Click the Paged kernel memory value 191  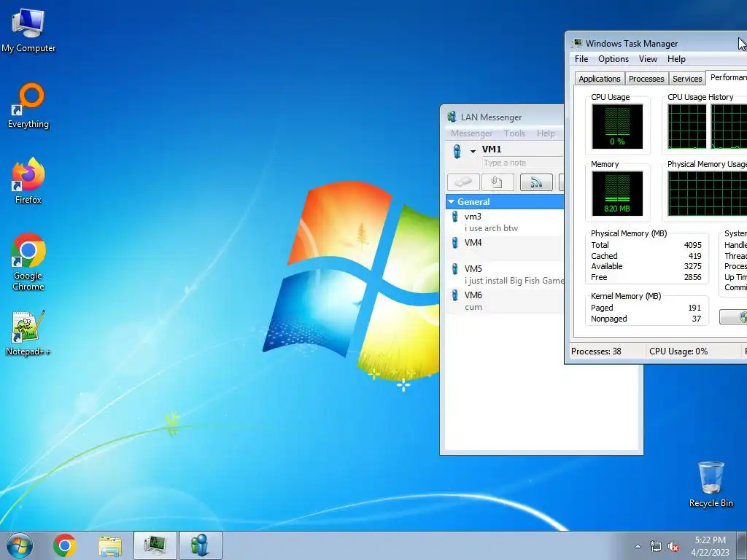tap(694, 308)
